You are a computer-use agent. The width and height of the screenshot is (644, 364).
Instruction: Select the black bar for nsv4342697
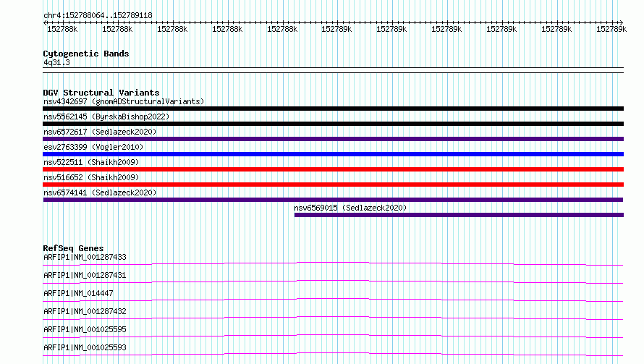click(x=333, y=109)
